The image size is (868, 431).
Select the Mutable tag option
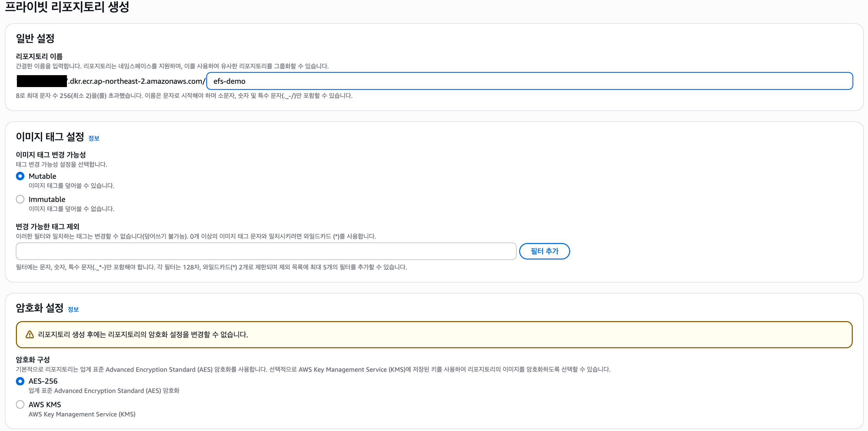pos(20,176)
